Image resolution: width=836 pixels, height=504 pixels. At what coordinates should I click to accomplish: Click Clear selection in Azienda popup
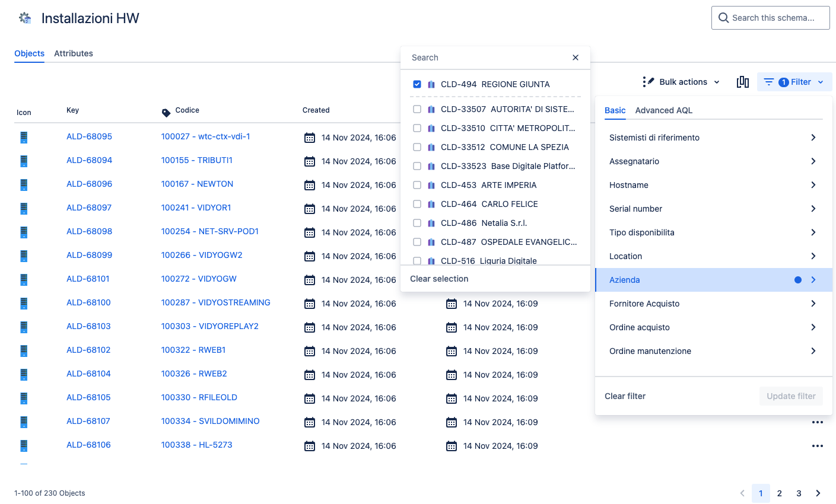pos(439,279)
